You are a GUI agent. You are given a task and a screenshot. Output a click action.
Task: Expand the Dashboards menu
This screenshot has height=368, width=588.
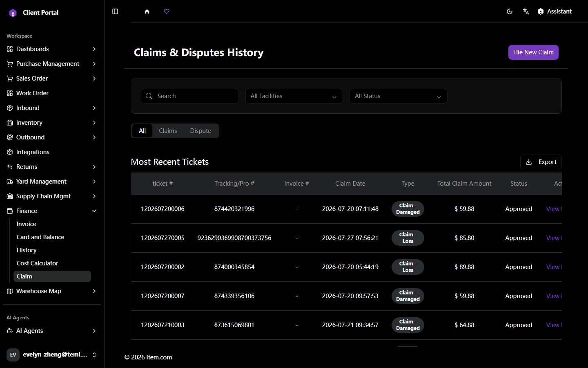click(52, 49)
